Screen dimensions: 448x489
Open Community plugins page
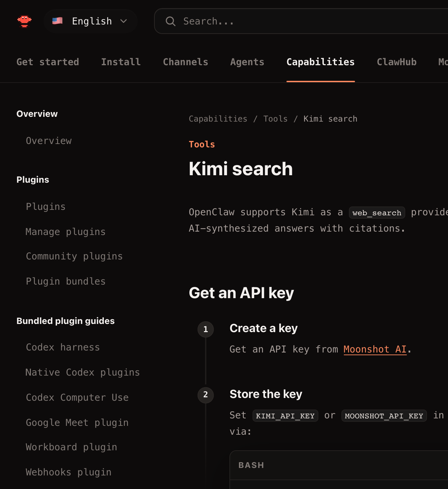pyautogui.click(x=74, y=256)
